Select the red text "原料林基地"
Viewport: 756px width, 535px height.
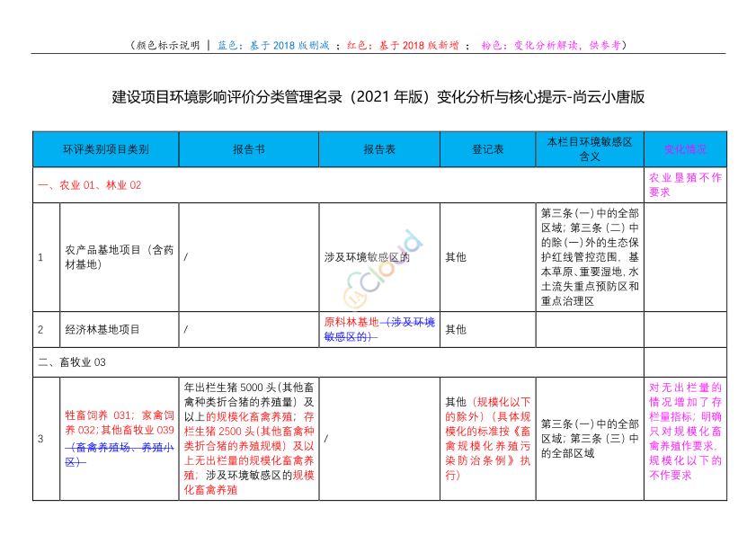(x=351, y=322)
